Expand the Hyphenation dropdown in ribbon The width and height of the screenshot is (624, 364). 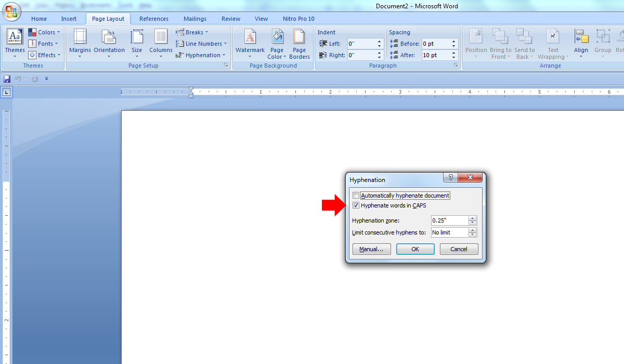[x=201, y=55]
